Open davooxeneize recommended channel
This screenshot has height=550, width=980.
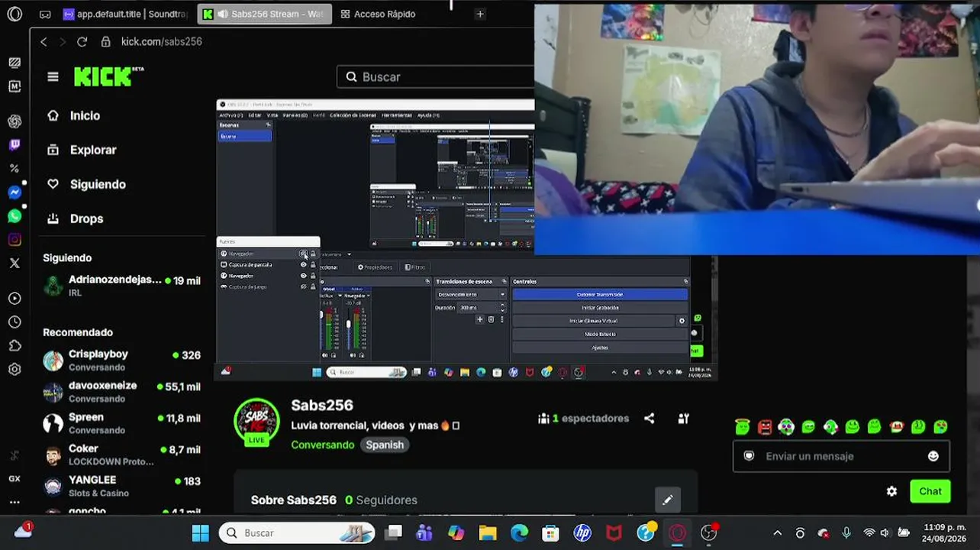(122, 392)
